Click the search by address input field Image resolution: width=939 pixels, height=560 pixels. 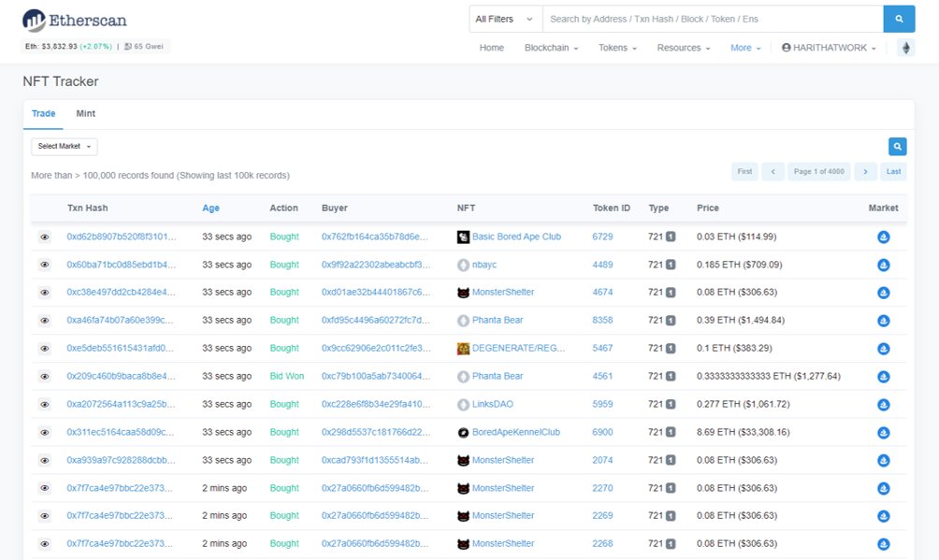coord(713,20)
